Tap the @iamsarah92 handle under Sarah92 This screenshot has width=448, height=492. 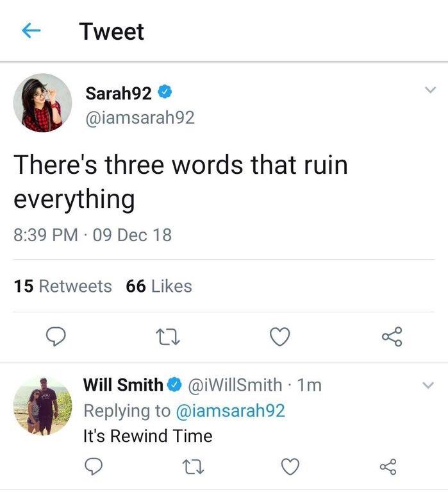tap(140, 117)
